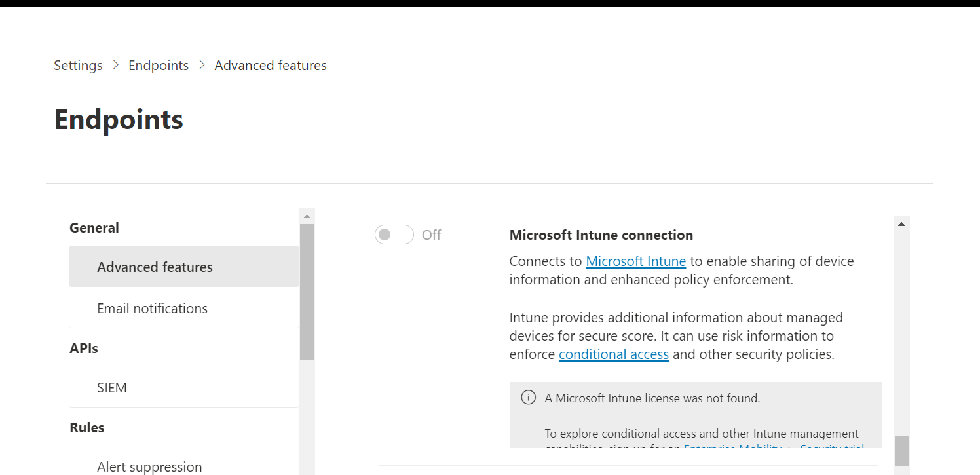The height and width of the screenshot is (475, 980).
Task: Open the Microsoft Intune link
Action: (635, 261)
